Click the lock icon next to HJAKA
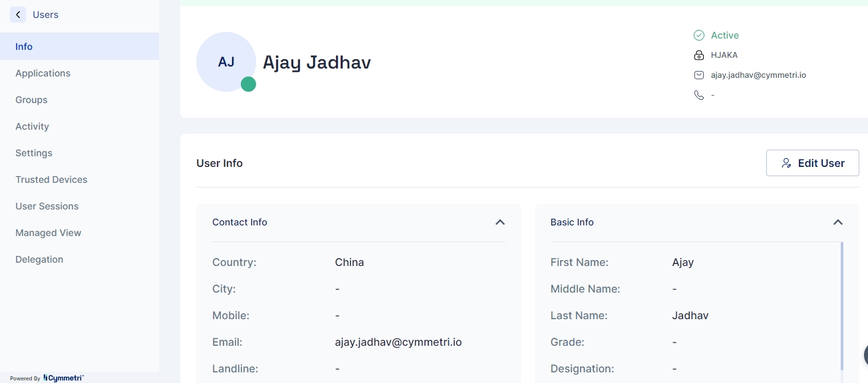 (x=698, y=55)
